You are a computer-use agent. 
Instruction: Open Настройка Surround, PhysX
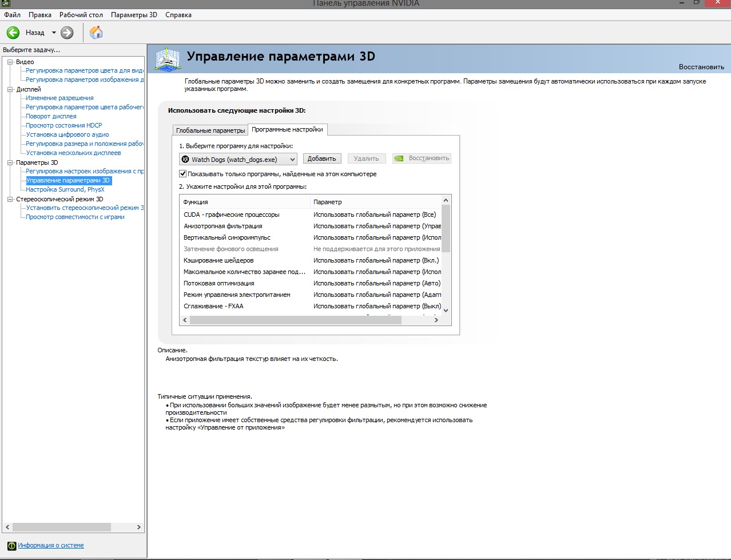point(65,190)
